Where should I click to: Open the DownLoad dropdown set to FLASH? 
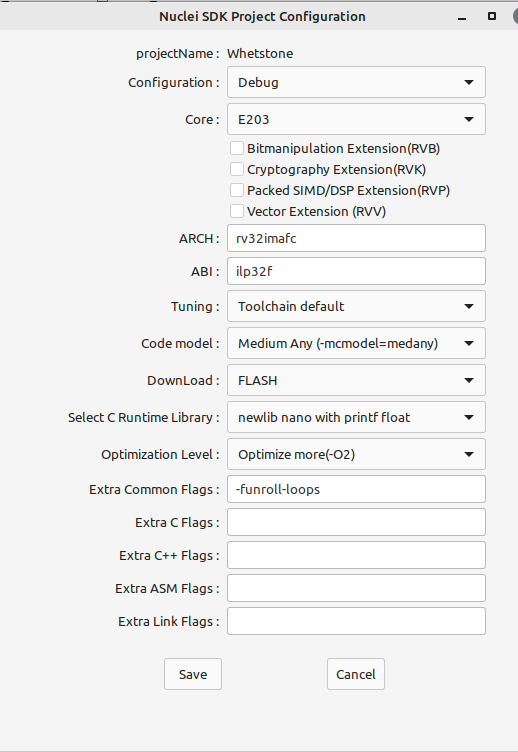pyautogui.click(x=356, y=380)
